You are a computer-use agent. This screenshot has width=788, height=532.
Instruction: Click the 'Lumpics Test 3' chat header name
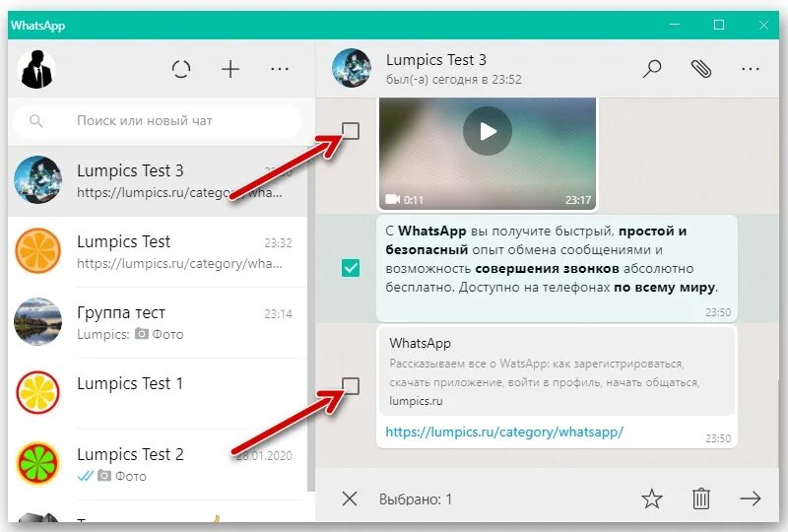tap(435, 60)
